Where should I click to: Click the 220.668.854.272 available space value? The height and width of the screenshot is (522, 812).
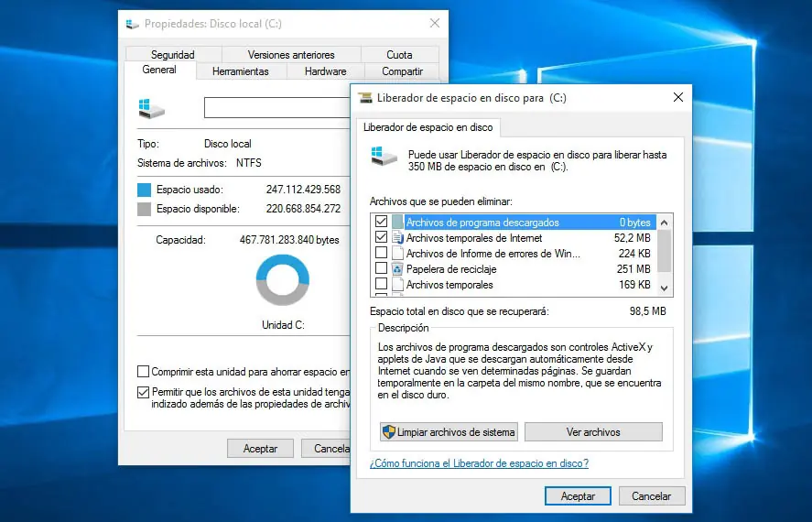pos(303,209)
